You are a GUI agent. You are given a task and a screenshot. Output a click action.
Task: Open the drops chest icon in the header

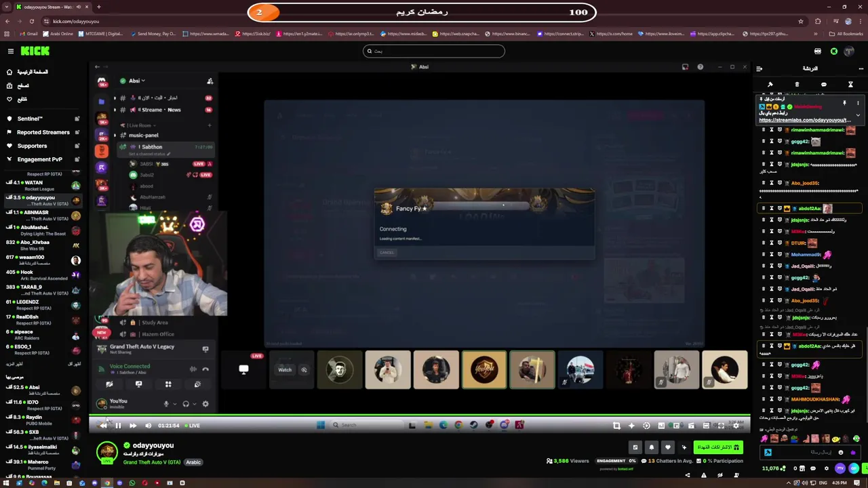click(818, 51)
